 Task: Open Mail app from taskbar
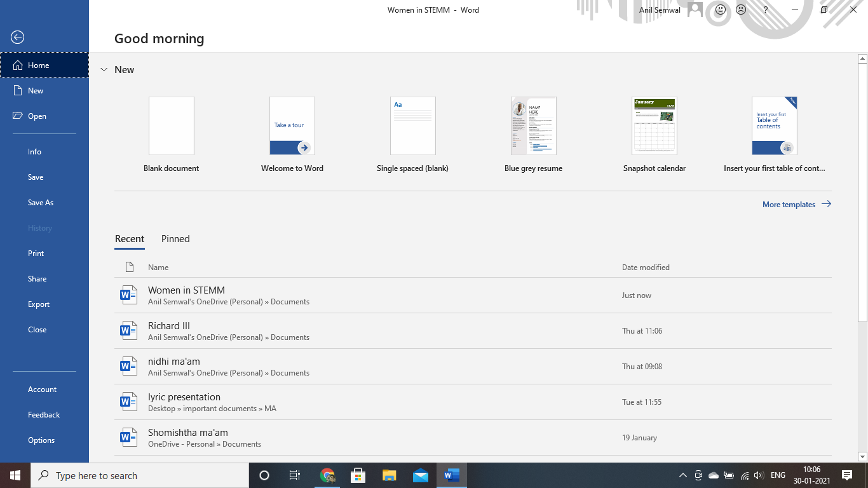tap(421, 475)
